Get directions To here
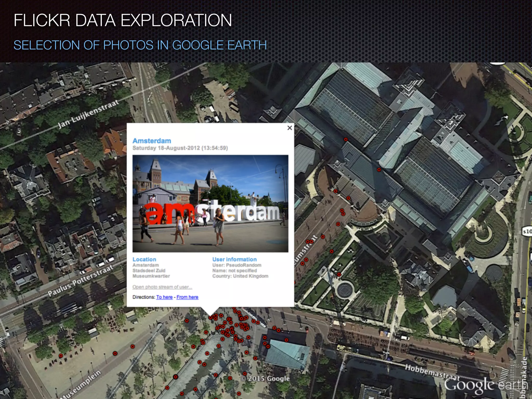 [x=164, y=297]
